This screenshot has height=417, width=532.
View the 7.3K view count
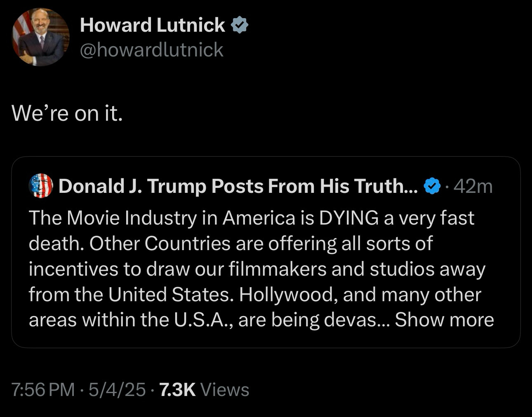[x=177, y=389]
